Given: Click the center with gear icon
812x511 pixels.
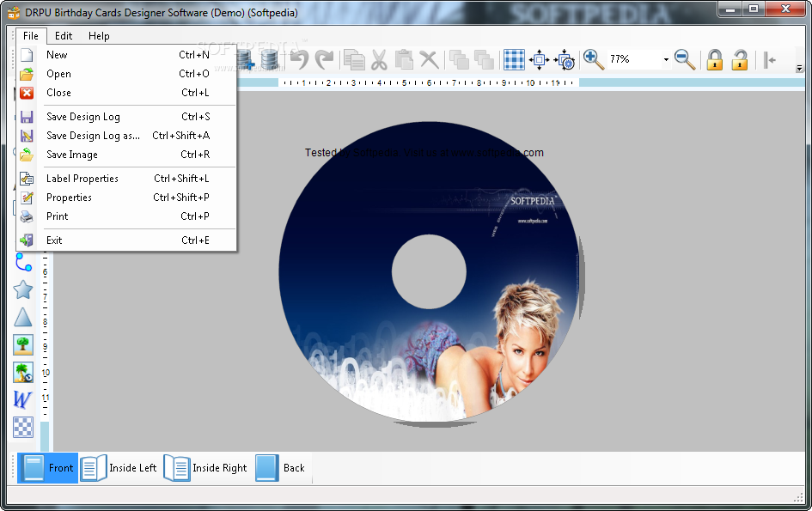Looking at the screenshot, I should [565, 59].
